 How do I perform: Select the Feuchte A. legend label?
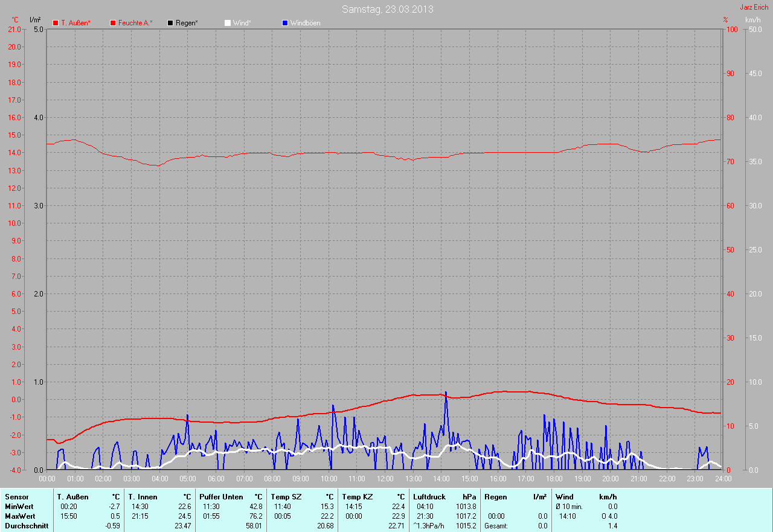click(x=135, y=23)
